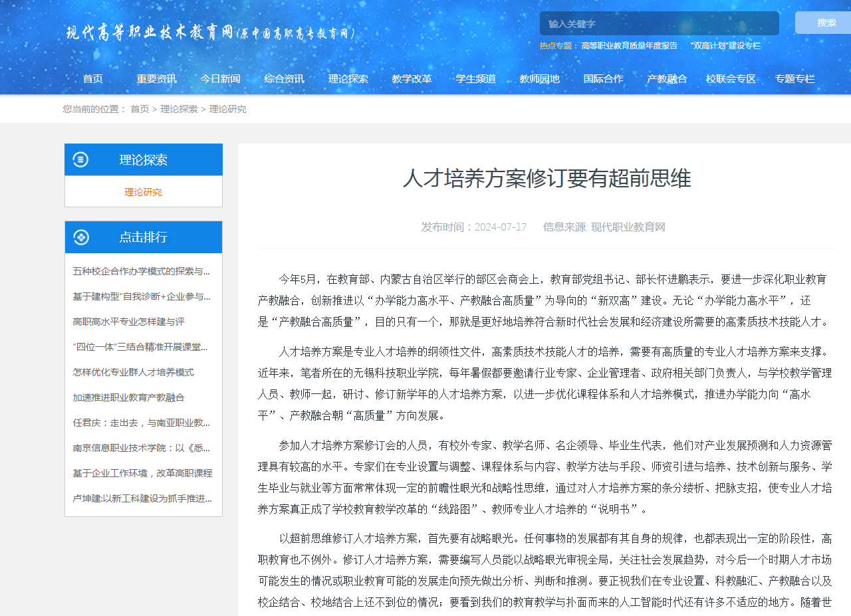Open the 重要资讯 navigation item

[157, 78]
